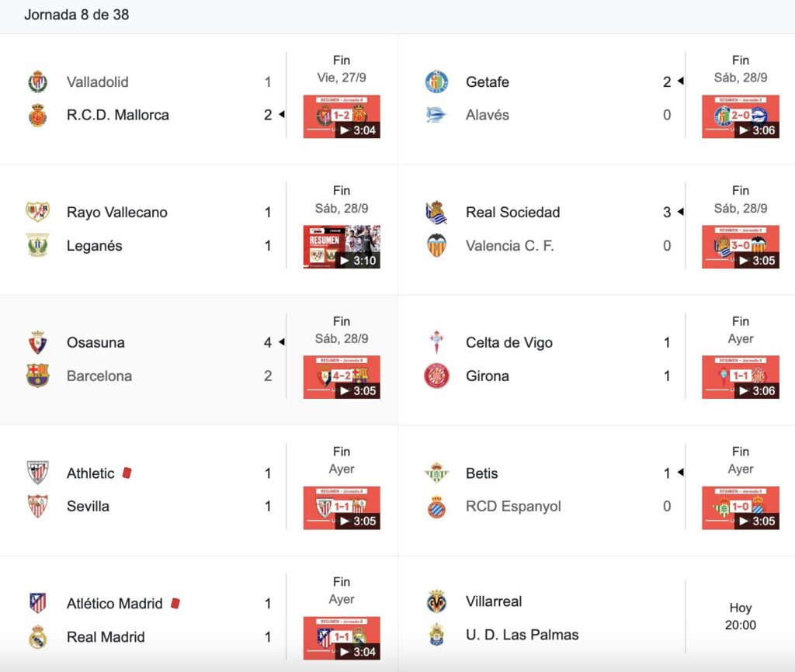Open the Villarreal match scheduled Hoy 20:00

click(x=596, y=618)
